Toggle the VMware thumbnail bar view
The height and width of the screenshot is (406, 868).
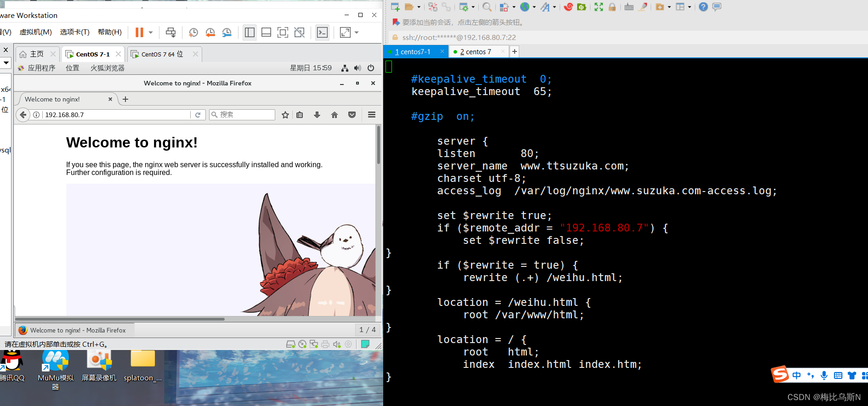pyautogui.click(x=266, y=32)
